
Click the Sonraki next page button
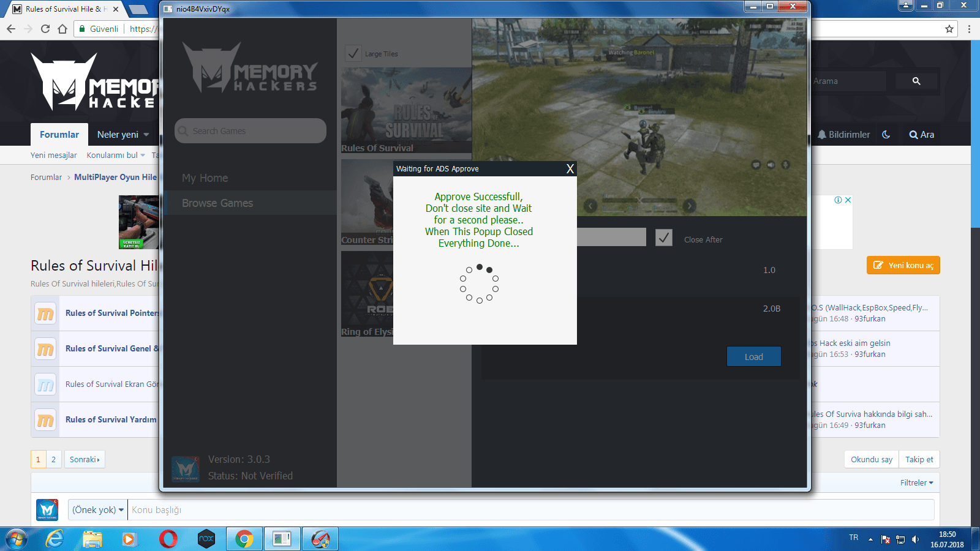[85, 459]
